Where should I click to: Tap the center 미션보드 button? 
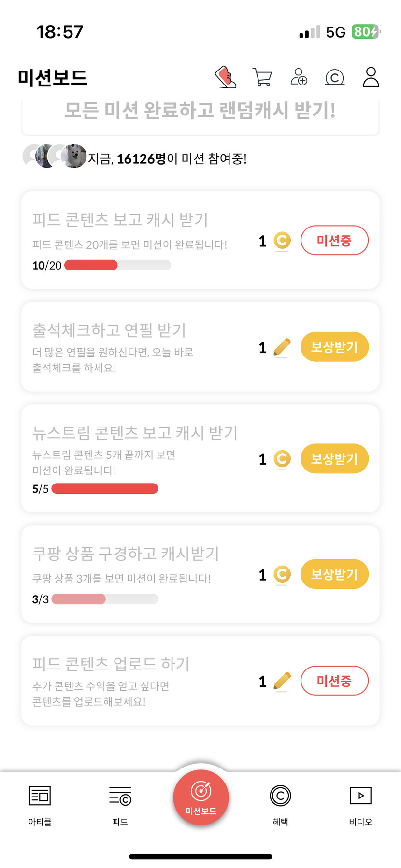pyautogui.click(x=200, y=798)
